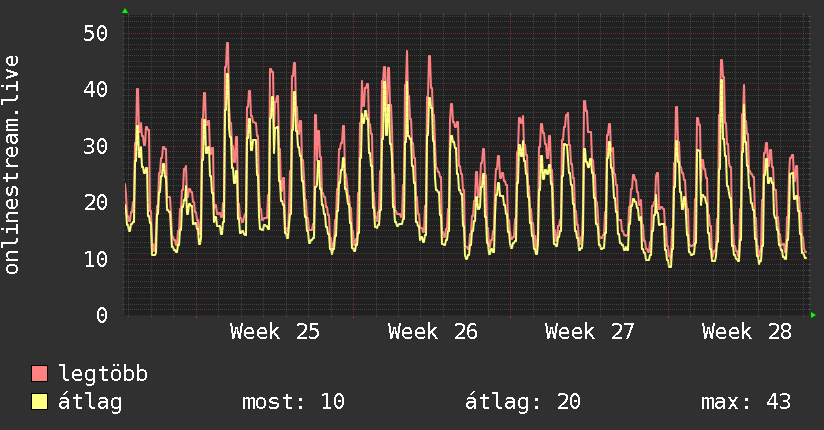This screenshot has width=824, height=430.
Task: Click the 30 y-axis tick label
Action: click(96, 147)
